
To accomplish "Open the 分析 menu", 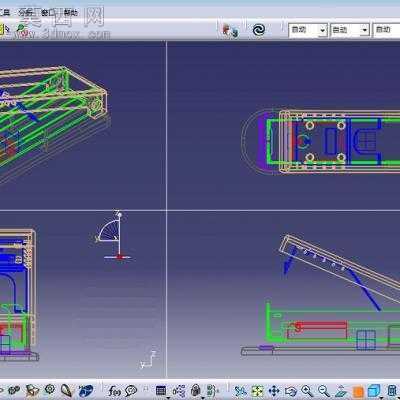I will coord(26,13).
